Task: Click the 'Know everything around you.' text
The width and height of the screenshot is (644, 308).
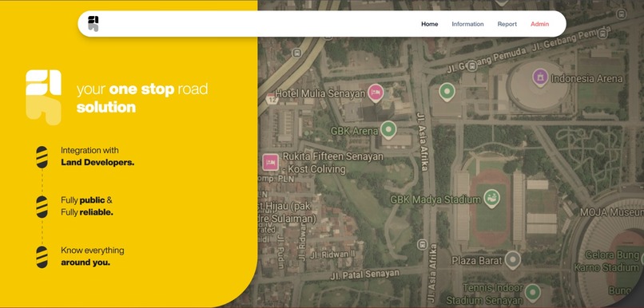Action: (93, 256)
